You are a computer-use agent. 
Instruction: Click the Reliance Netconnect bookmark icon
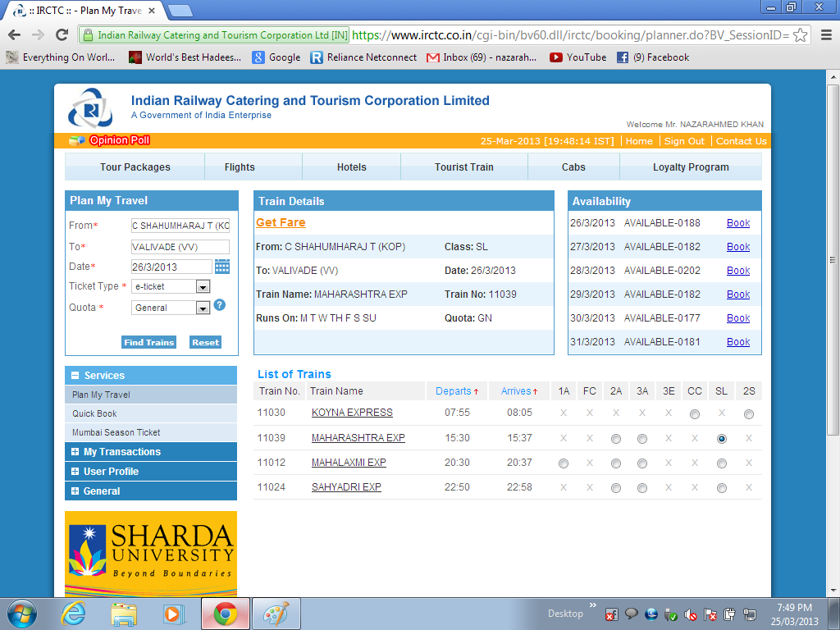(x=315, y=57)
